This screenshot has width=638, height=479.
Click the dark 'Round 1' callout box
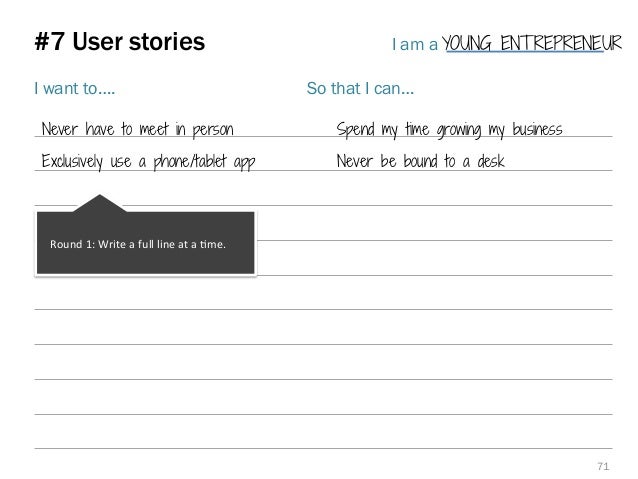(x=146, y=243)
